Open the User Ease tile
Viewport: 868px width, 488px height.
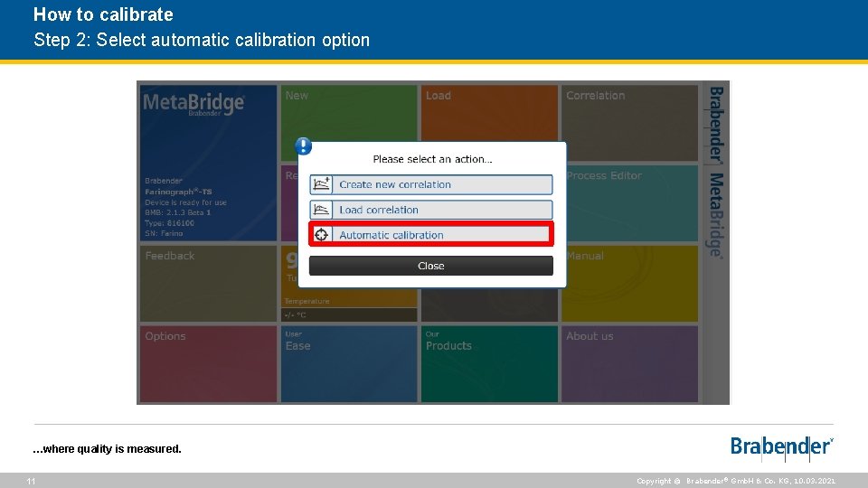click(349, 363)
